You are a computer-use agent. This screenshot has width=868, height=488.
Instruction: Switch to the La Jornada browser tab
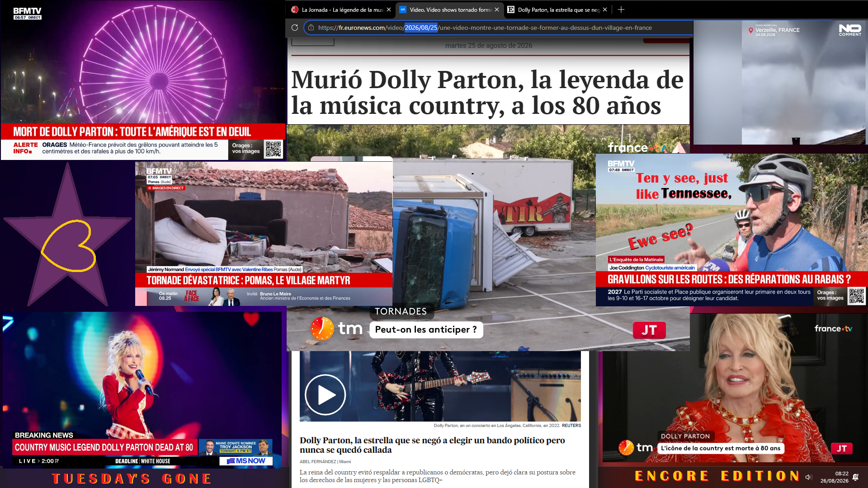[x=341, y=9]
